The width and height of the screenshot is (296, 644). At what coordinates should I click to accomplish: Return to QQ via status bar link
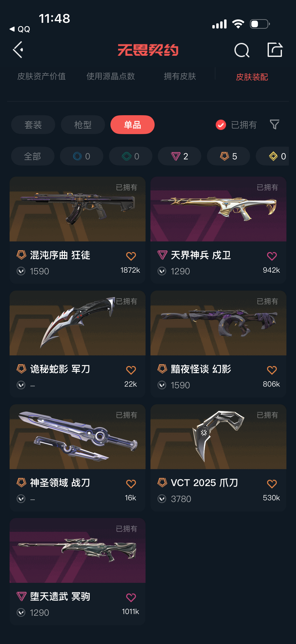[20, 29]
